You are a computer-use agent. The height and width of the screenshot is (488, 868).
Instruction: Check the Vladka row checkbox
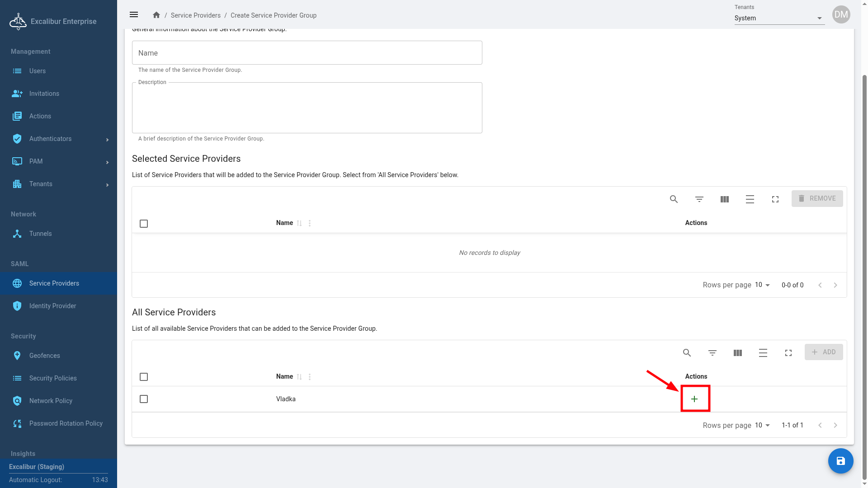click(x=144, y=399)
